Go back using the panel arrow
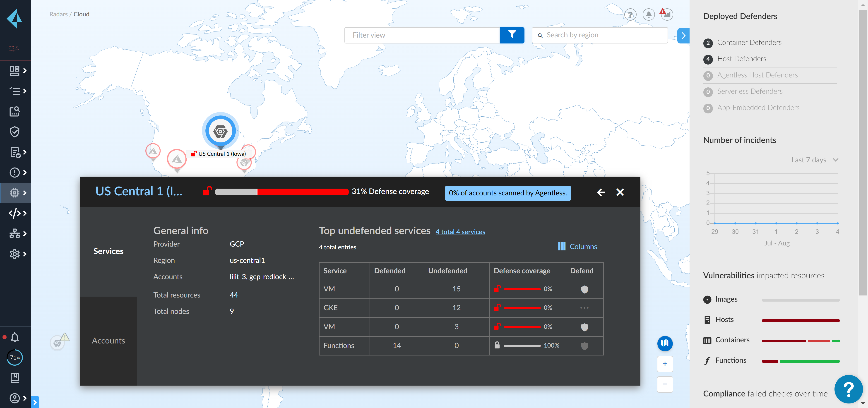Viewport: 868px width, 408px height. (601, 192)
